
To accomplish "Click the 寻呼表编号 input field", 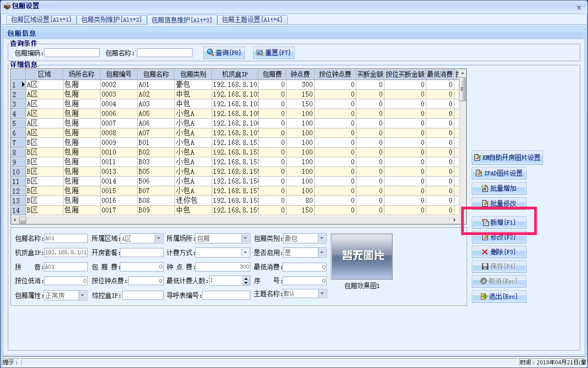I will pos(226,296).
